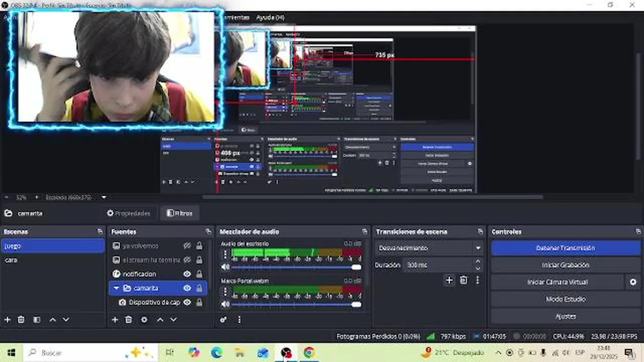This screenshot has height=362, width=644.
Task: Add a new source in Fuentes panel
Action: 115,320
